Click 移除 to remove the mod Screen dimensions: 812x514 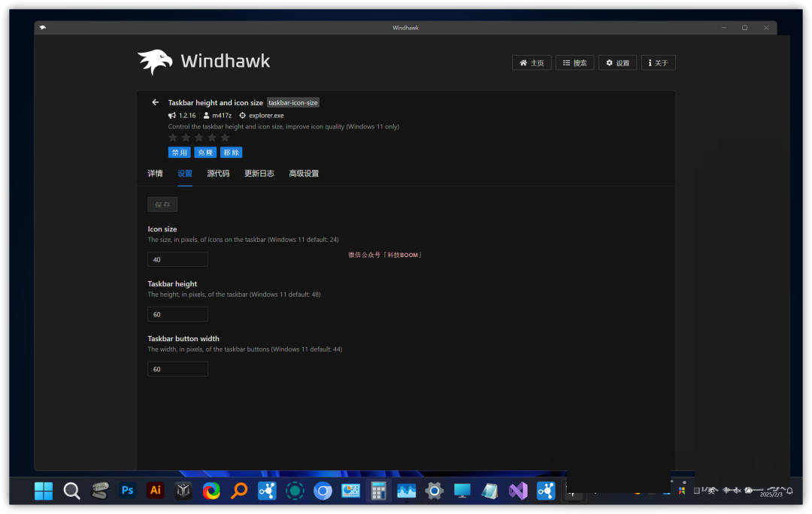tap(231, 152)
